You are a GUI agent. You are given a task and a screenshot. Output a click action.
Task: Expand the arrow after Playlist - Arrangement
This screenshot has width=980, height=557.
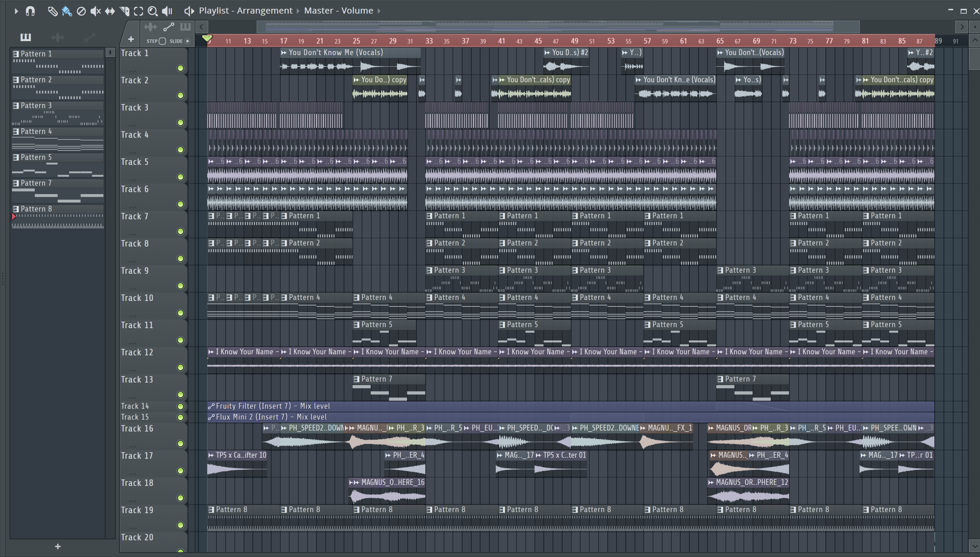click(x=298, y=11)
